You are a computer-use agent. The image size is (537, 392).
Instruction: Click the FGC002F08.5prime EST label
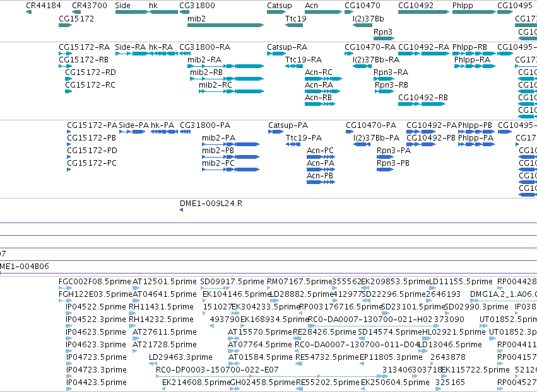point(95,282)
